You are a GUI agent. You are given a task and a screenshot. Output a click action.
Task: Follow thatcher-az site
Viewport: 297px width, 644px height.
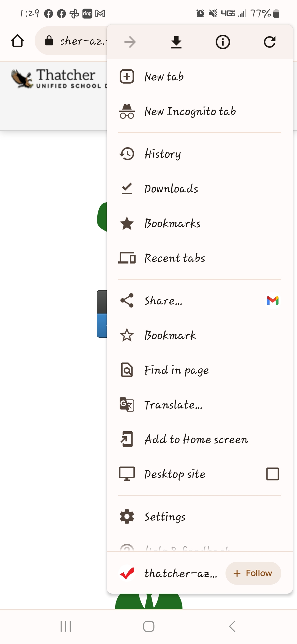point(253,573)
